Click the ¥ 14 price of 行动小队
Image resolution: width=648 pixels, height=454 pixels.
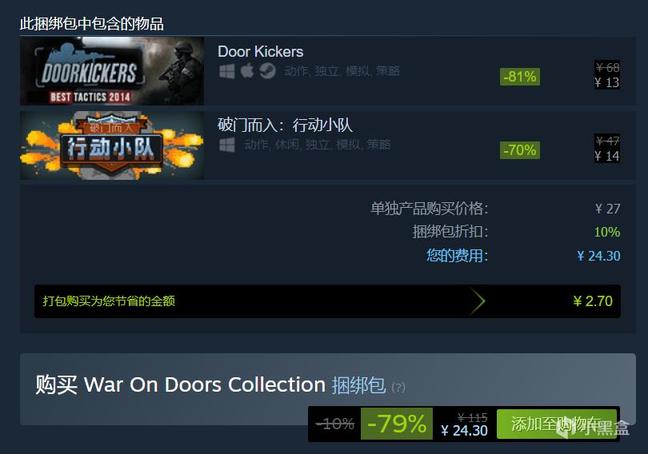click(x=607, y=156)
